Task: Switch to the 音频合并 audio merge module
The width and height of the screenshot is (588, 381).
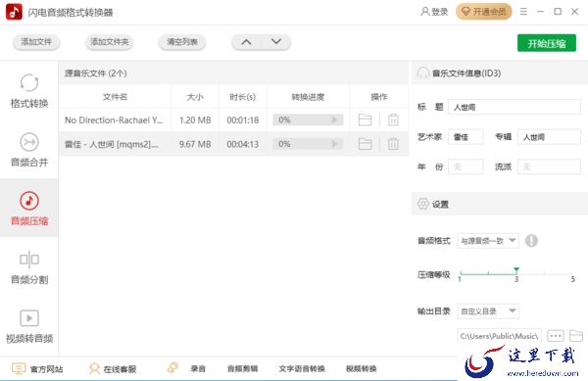Action: [x=29, y=150]
